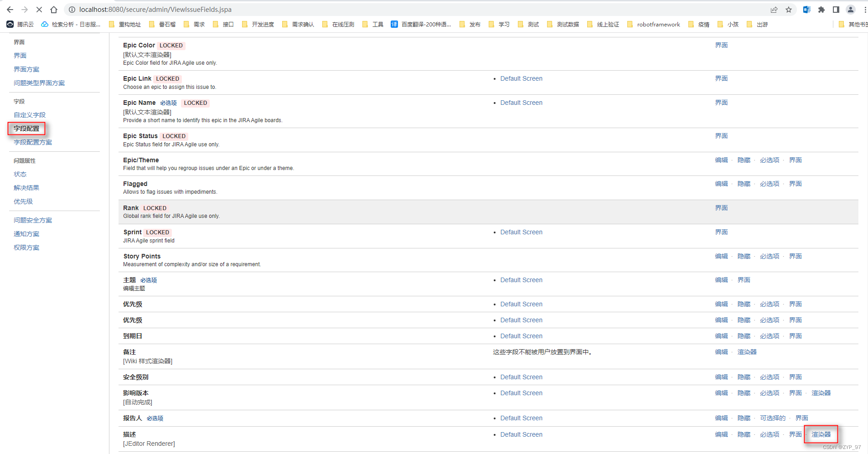Image resolution: width=868 pixels, height=454 pixels.
Task: Click the site info icon before localhost URL
Action: point(72,9)
